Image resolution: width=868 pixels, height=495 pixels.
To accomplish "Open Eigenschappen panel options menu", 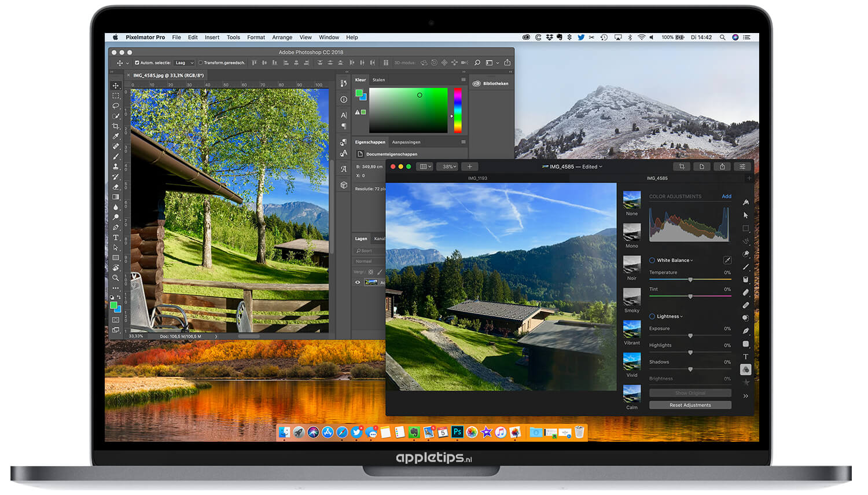I will click(464, 142).
